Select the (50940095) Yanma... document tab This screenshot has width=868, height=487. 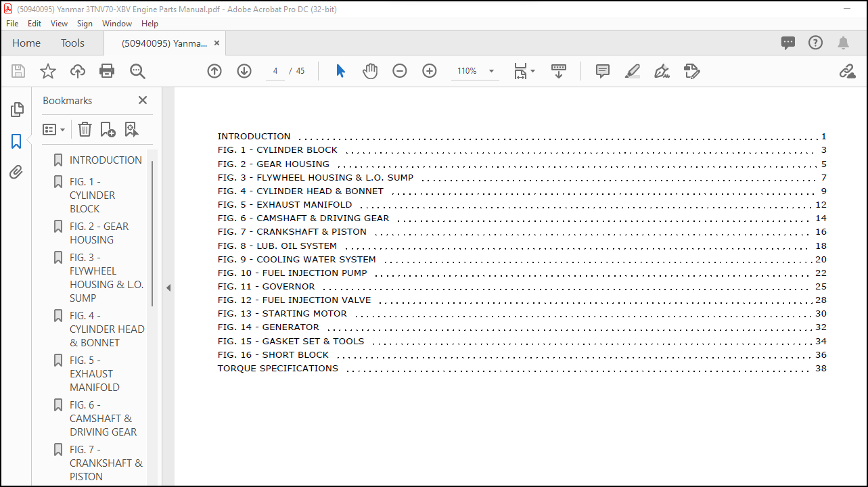[x=164, y=43]
